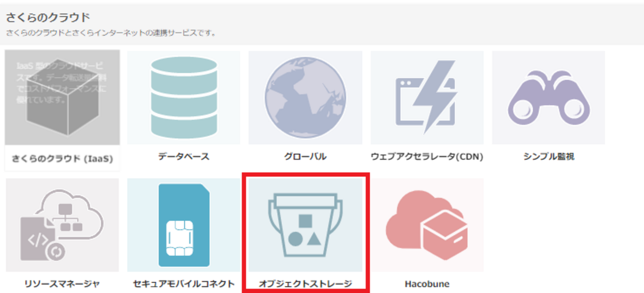Image resolution: width=644 pixels, height=293 pixels.
Task: Open the シンプル監視 binoculars icon
Action: (548, 98)
